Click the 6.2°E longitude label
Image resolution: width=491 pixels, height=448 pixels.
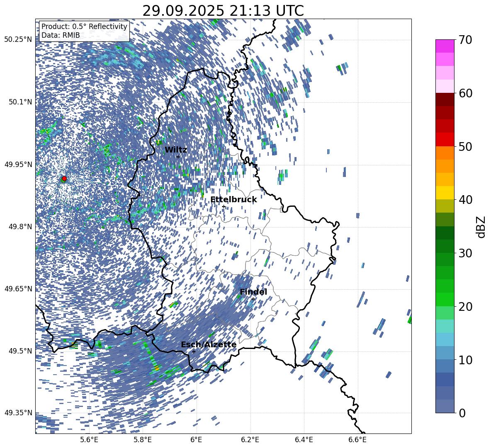pos(250,440)
